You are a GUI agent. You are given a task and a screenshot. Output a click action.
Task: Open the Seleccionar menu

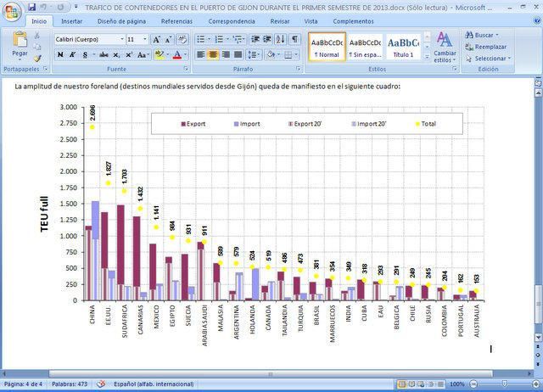point(489,59)
